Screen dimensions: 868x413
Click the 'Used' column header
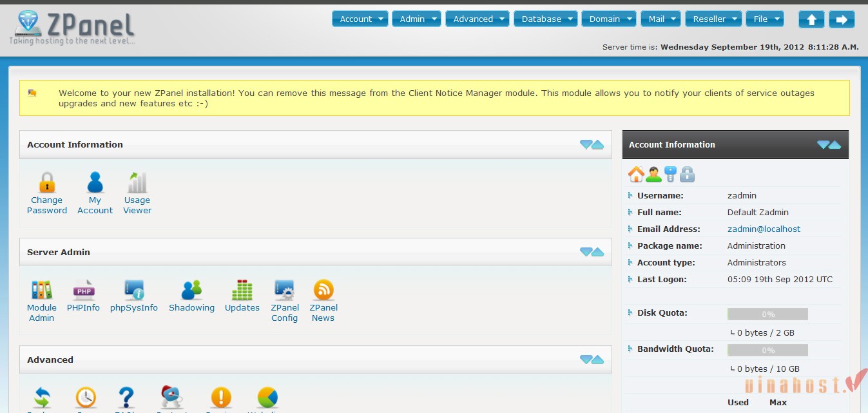(x=738, y=402)
